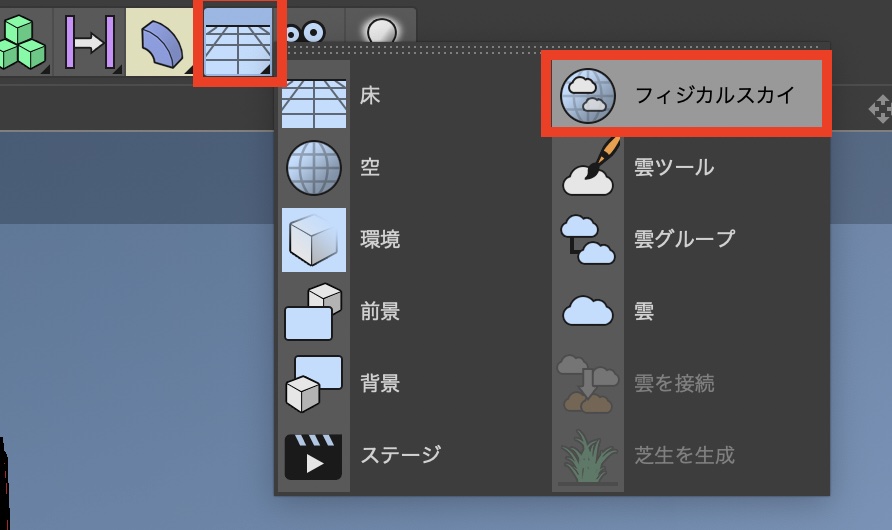This screenshot has width=892, height=530.
Task: Click the dotted tear-off grip atop the menu
Action: point(552,49)
